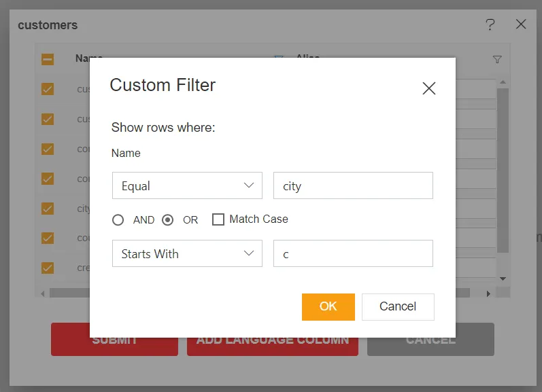Toggle the select-all header checkbox

pos(48,59)
